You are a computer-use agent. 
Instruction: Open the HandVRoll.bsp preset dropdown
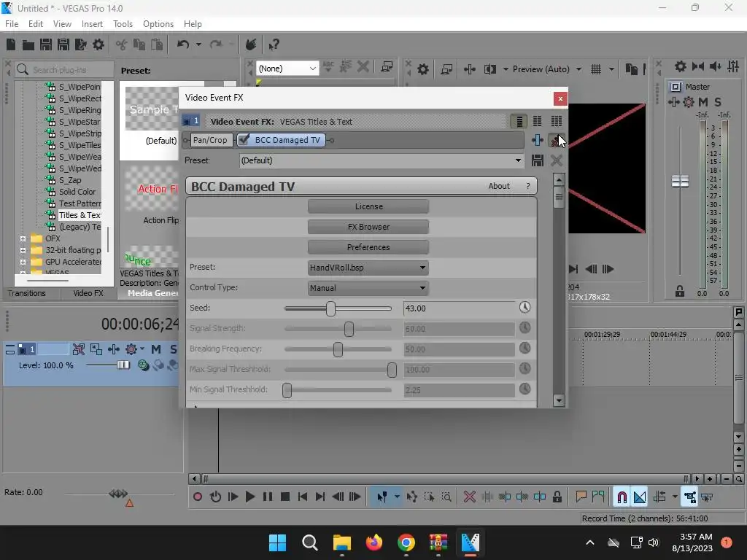click(368, 268)
